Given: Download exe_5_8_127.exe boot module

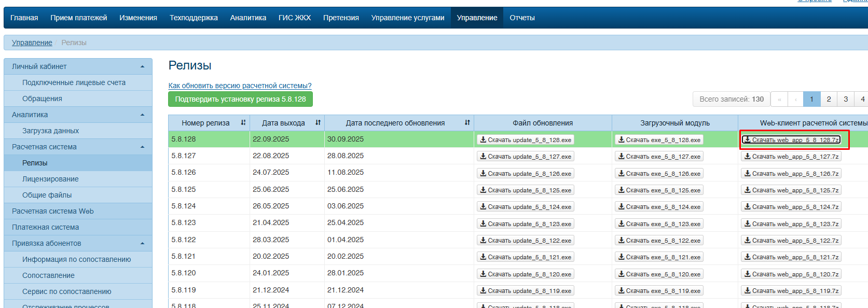Looking at the screenshot, I should (659, 157).
